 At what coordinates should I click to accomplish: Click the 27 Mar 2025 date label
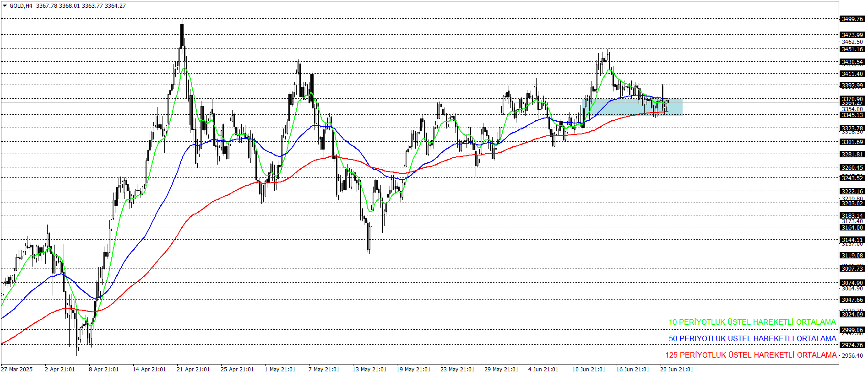click(x=17, y=369)
